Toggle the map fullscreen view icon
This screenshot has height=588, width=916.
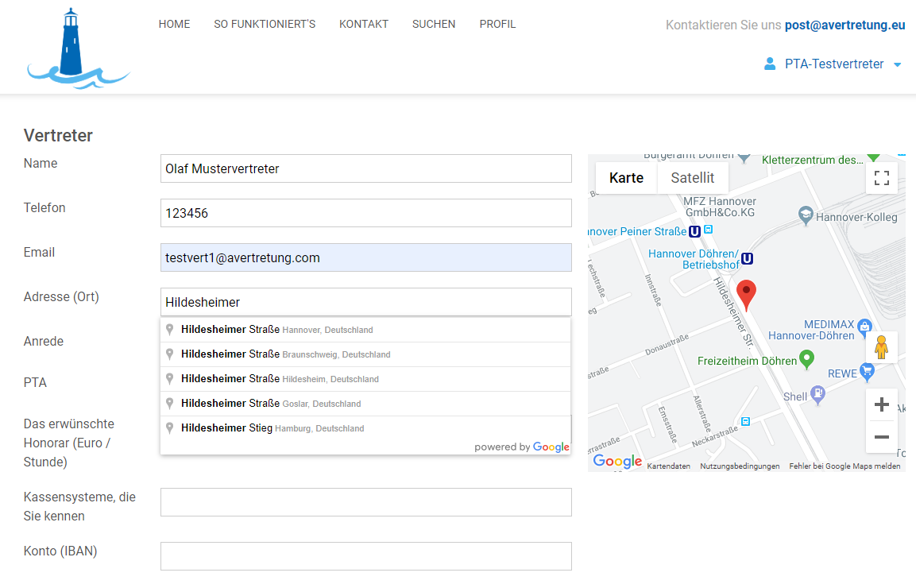coord(882,178)
